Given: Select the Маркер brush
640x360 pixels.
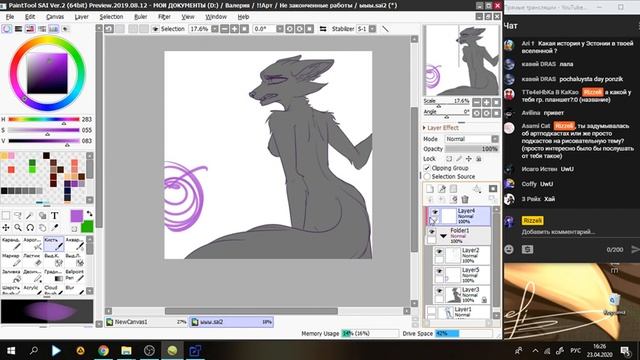Looking at the screenshot, I should 11,260.
